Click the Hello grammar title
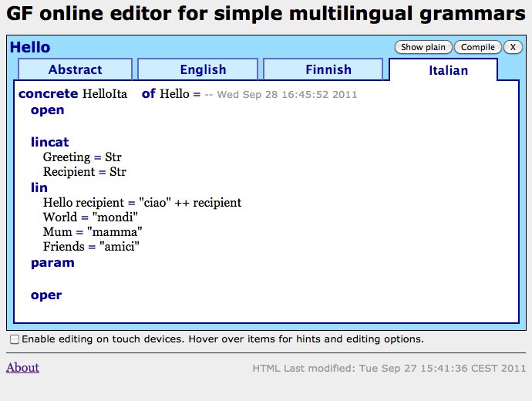Screen dimensions: 532x401 click(x=30, y=48)
